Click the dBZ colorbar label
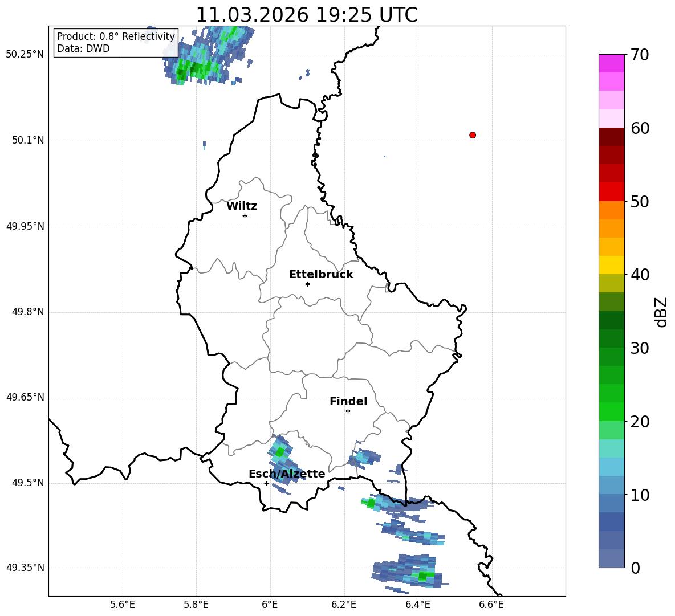Image resolution: width=675 pixels, height=616 pixels. click(x=661, y=312)
